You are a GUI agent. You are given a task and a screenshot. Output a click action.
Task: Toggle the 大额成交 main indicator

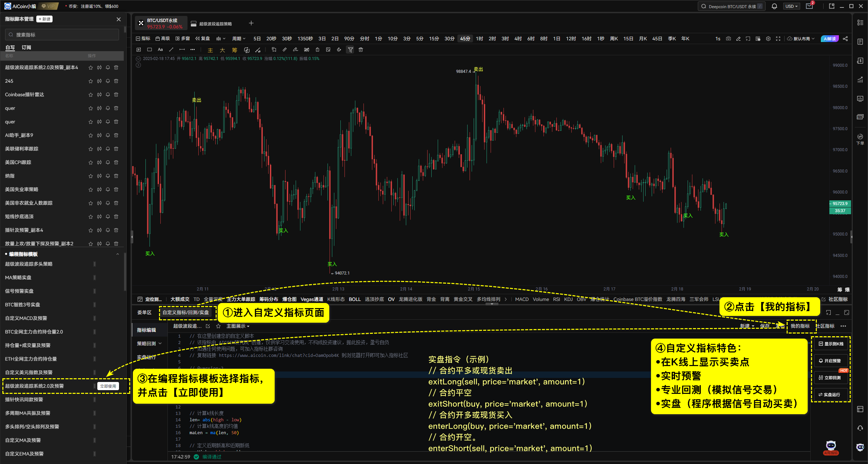180,299
